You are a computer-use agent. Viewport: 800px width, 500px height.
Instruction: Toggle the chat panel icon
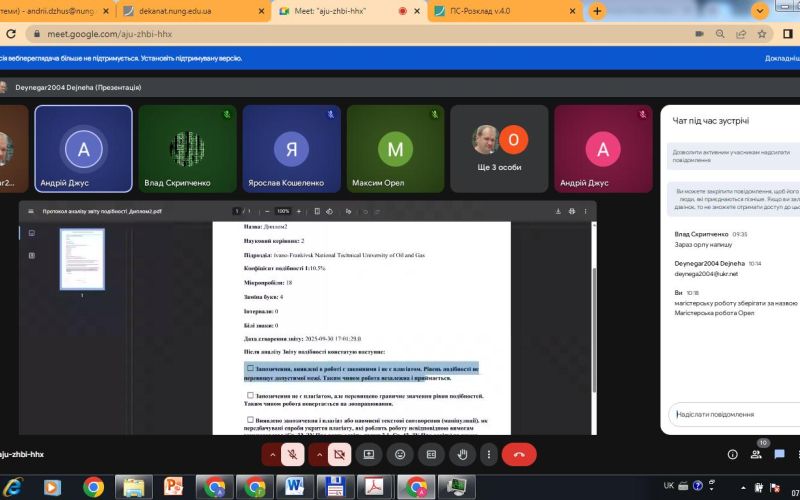click(780, 454)
